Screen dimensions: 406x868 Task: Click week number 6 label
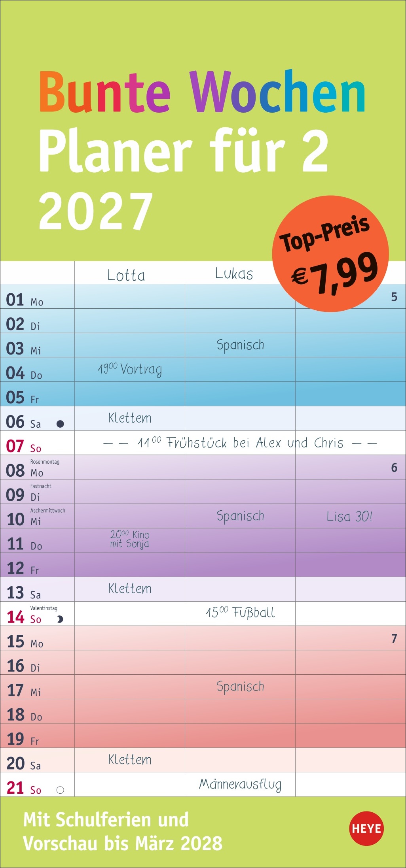click(x=394, y=468)
